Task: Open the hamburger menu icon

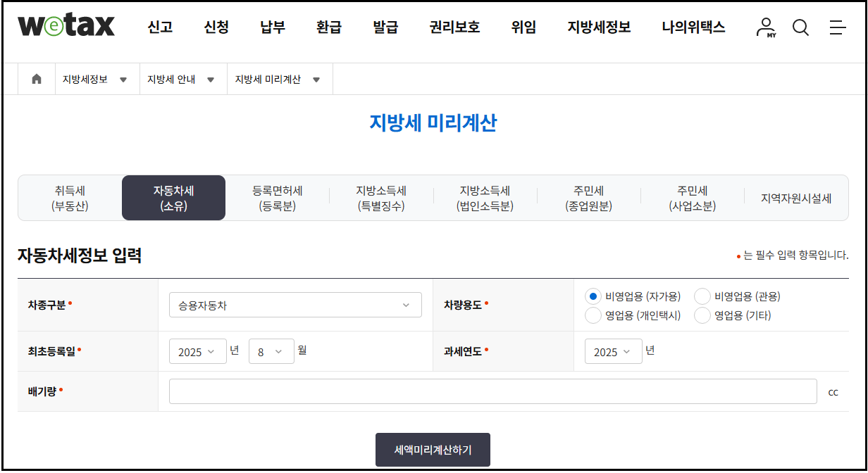Action: pyautogui.click(x=837, y=28)
